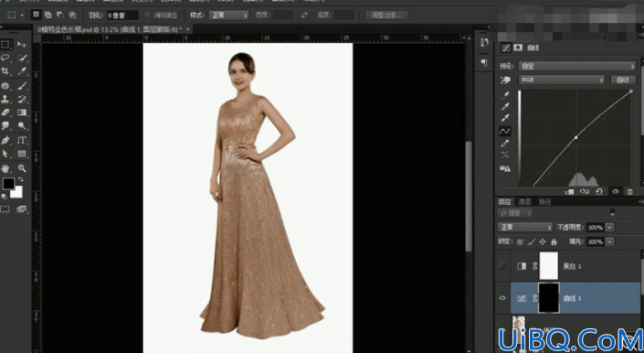Select the Pen tool
The image size is (644, 353).
pos(5,141)
